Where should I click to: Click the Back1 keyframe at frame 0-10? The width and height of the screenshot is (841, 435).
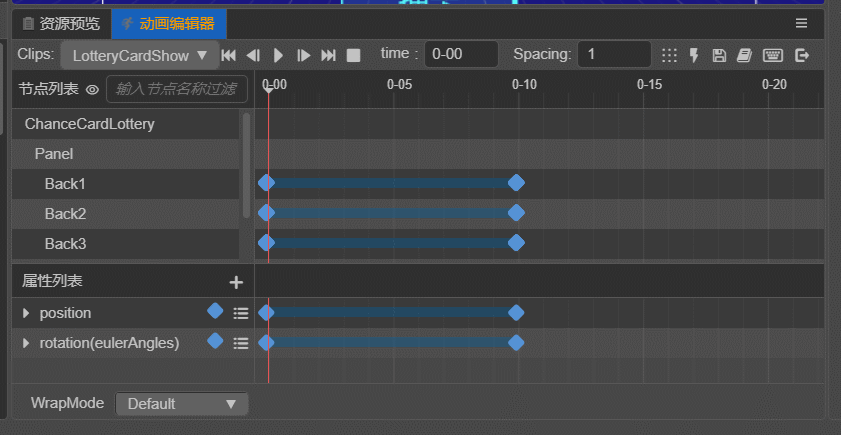click(516, 182)
